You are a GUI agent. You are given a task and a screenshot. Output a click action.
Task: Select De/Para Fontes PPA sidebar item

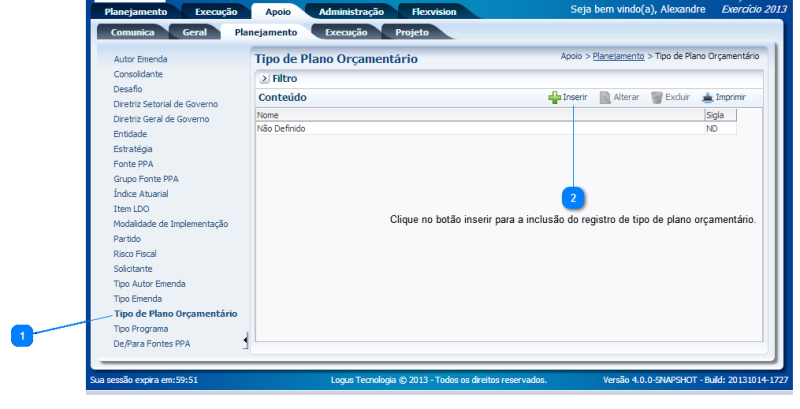[x=152, y=343]
